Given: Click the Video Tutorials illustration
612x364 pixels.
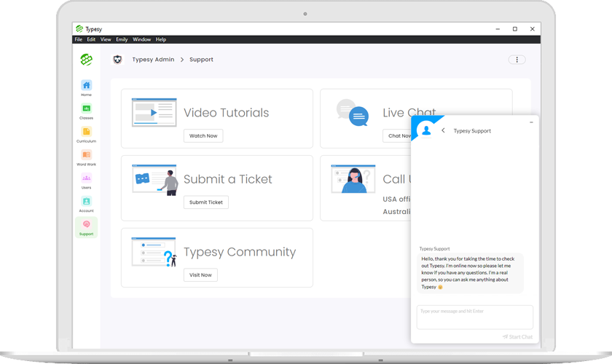Looking at the screenshot, I should tap(154, 112).
